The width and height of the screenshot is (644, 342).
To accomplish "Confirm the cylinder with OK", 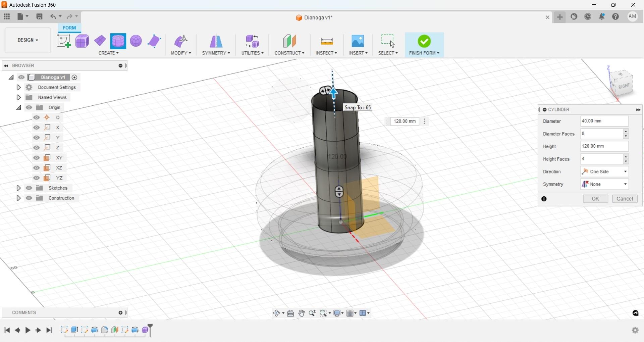I will tap(595, 199).
